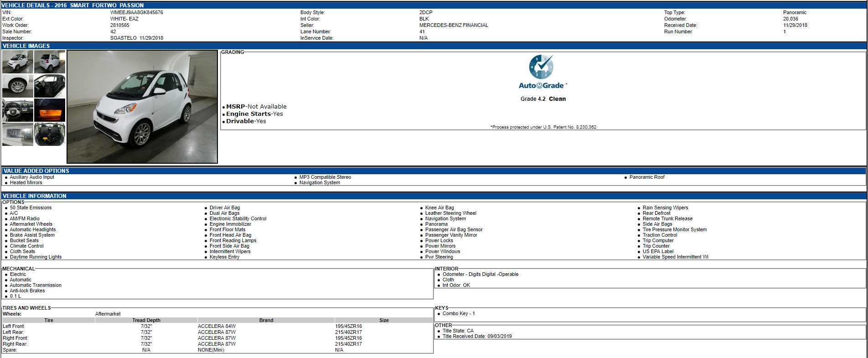This screenshot has height=358, width=868.
Task: Open the open trunk cargo thumbnail
Action: [x=50, y=134]
